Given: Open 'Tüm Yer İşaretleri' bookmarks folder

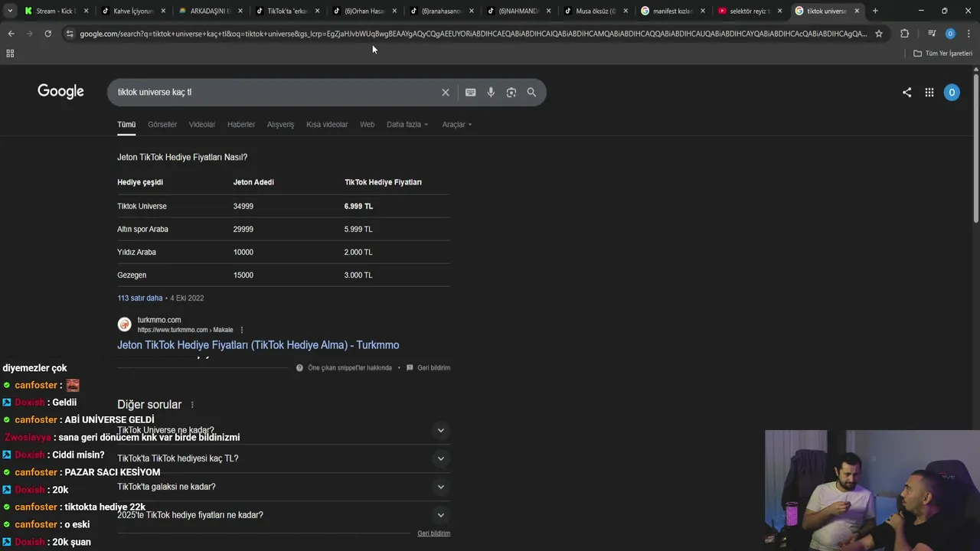Looking at the screenshot, I should [x=942, y=54].
